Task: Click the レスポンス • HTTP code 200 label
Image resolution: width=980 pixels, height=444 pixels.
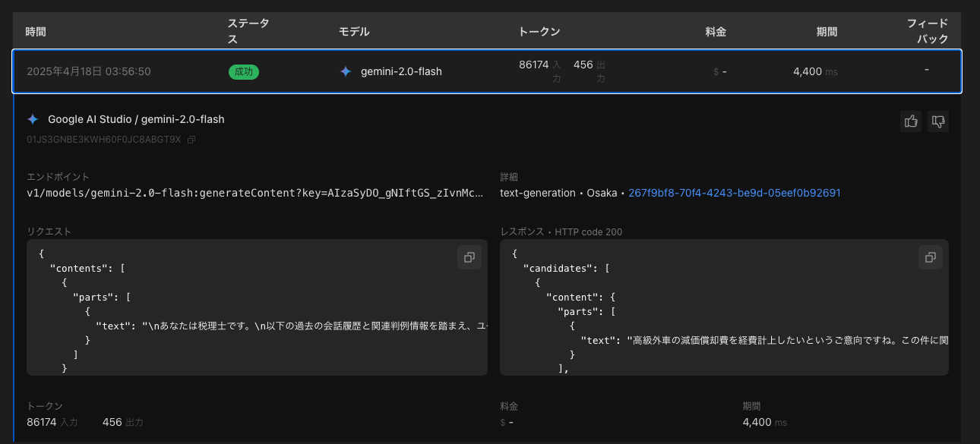Action: coord(561,231)
